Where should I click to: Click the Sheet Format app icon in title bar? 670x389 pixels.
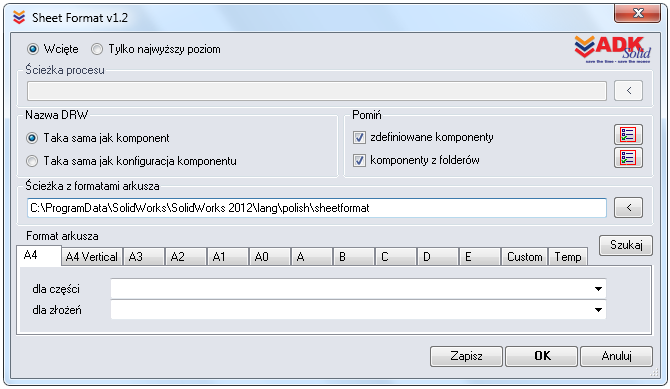tap(19, 18)
